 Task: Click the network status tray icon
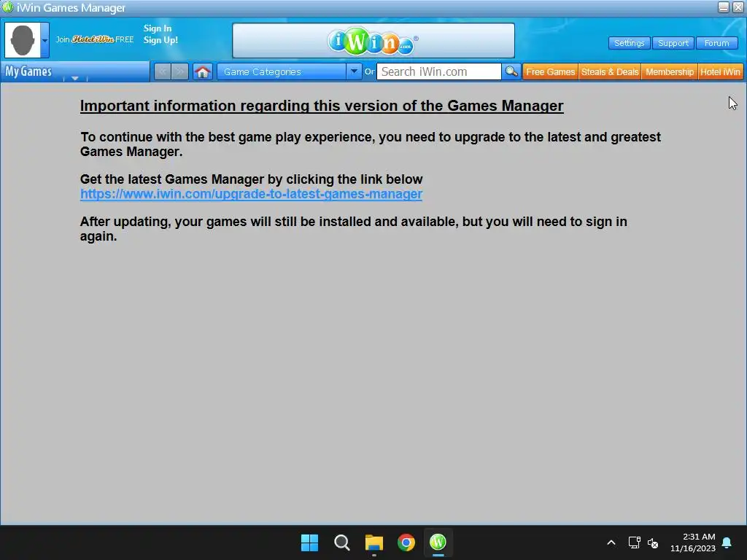[x=634, y=542]
